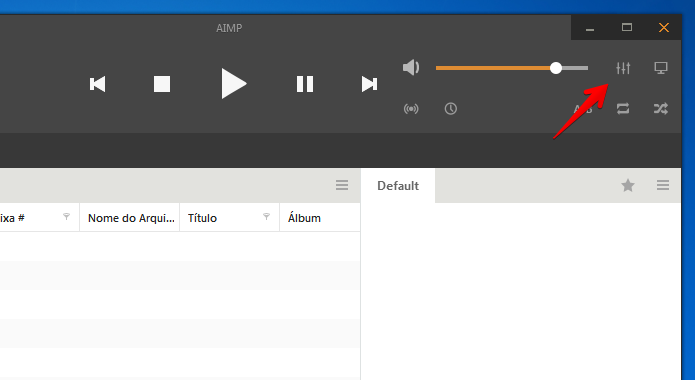695x380 pixels.
Task: Open the equalizer sound effects manager
Action: [x=623, y=68]
